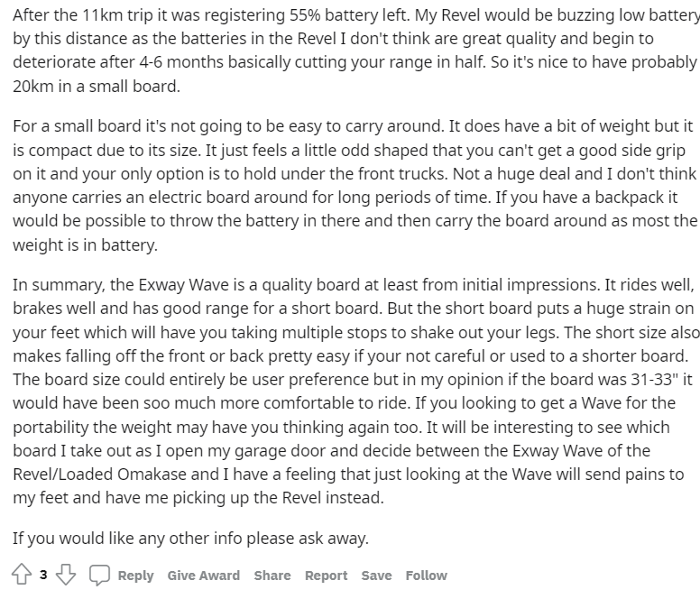Report this comment

click(x=326, y=576)
